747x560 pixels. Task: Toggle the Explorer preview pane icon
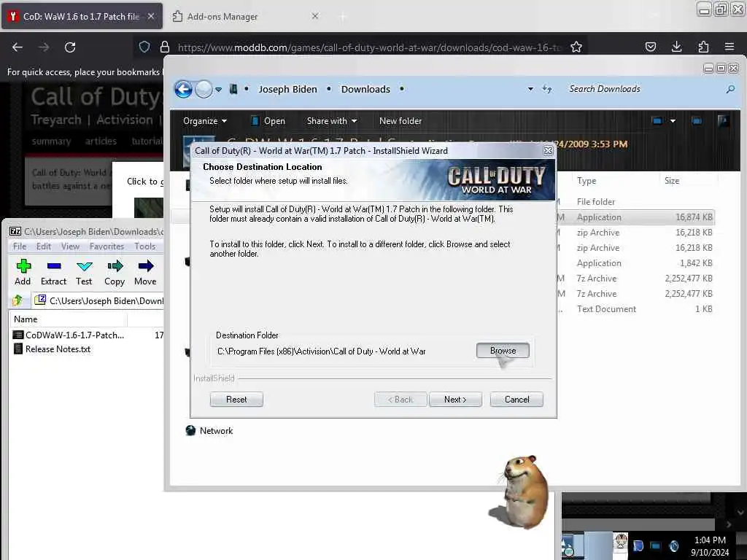697,121
